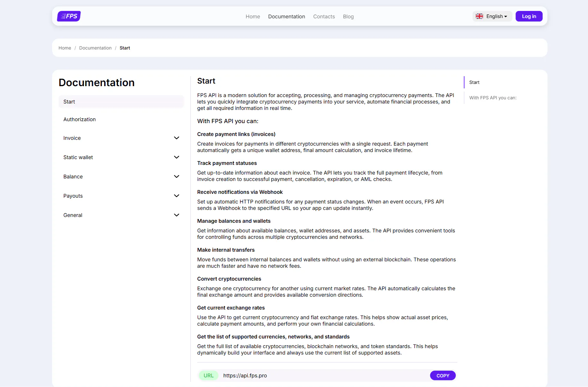The height and width of the screenshot is (387, 588).
Task: Open Blog in top navigation
Action: click(348, 16)
